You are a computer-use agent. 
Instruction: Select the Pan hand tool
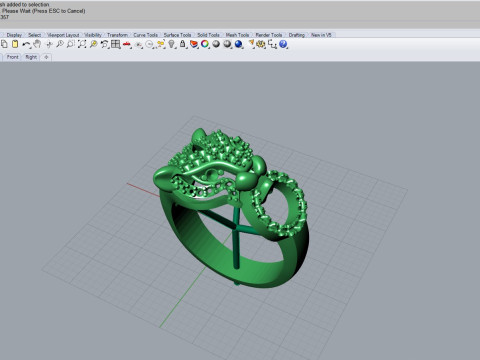click(37, 44)
